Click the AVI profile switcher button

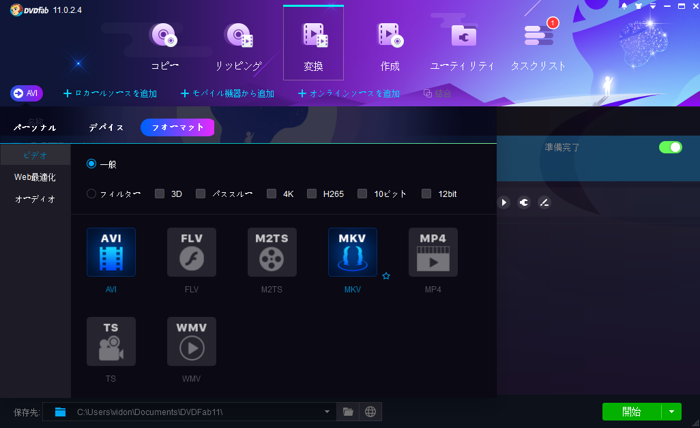26,93
